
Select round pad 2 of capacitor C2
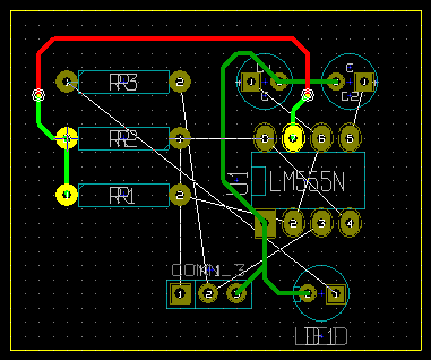pos(336,82)
